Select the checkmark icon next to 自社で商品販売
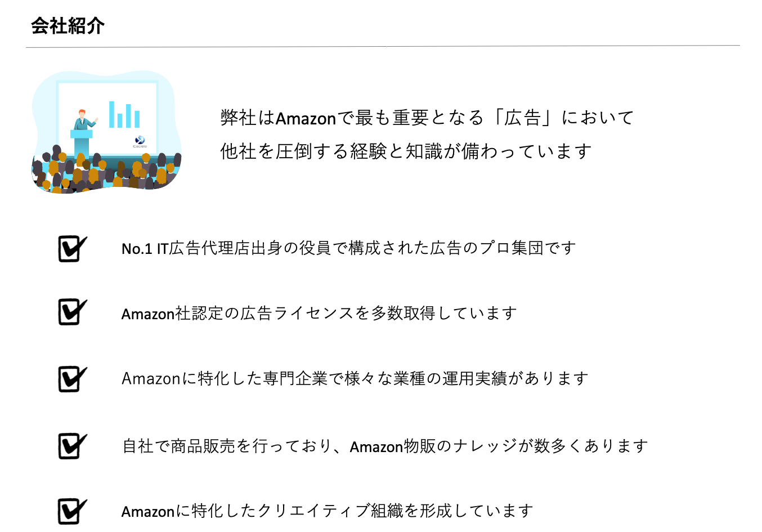762x532 pixels. 72,446
